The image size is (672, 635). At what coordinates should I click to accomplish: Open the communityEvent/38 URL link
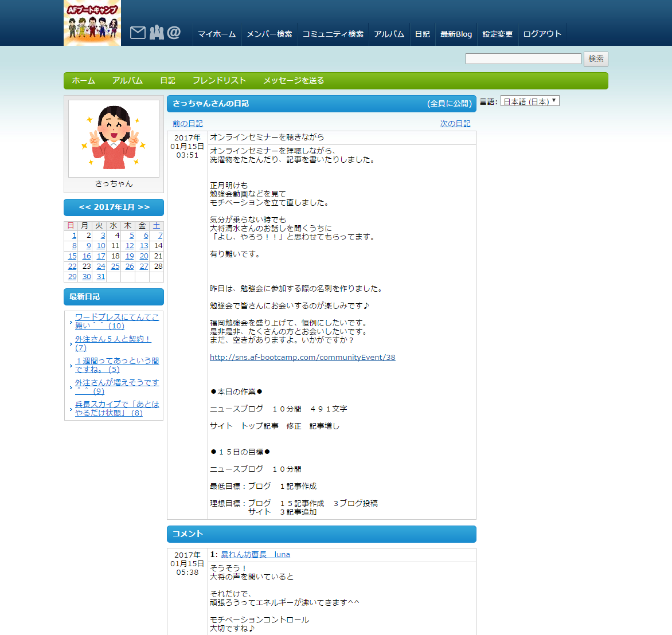click(302, 358)
